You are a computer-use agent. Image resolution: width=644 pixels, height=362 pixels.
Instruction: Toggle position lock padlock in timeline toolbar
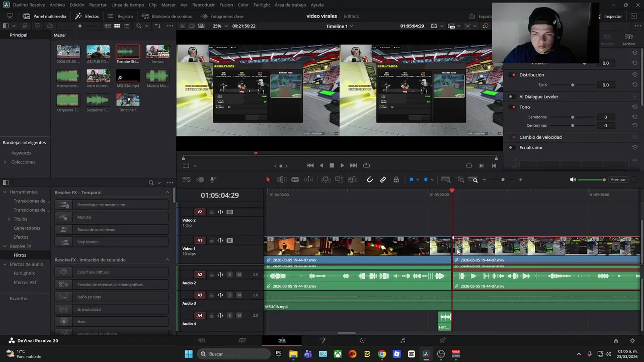[x=396, y=179]
